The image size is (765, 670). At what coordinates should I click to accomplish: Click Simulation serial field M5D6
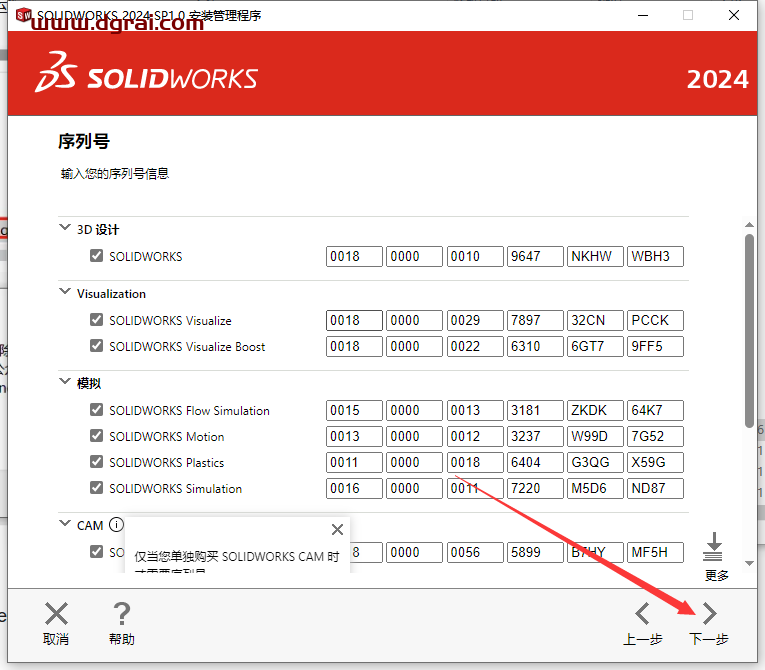coord(595,488)
